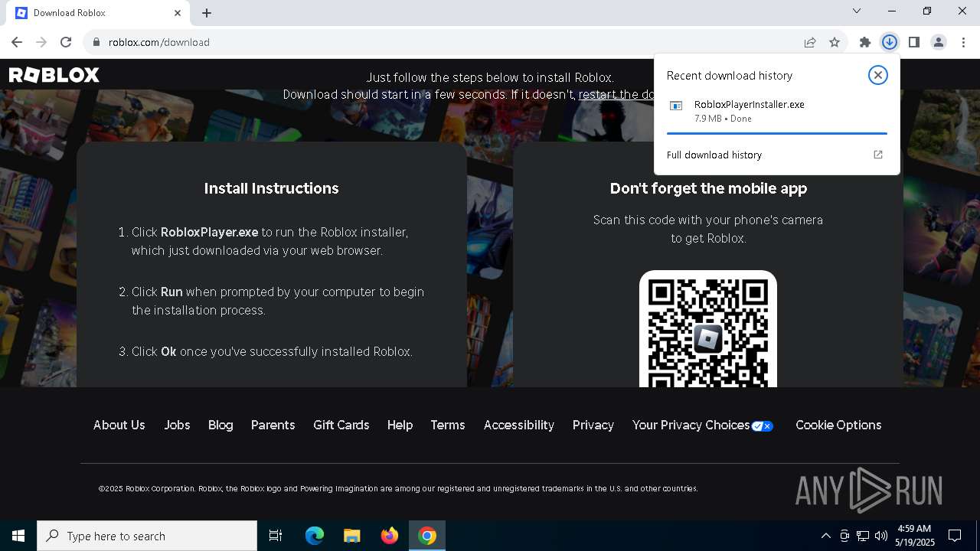
Task: Launch Firefox from taskbar
Action: click(x=390, y=536)
